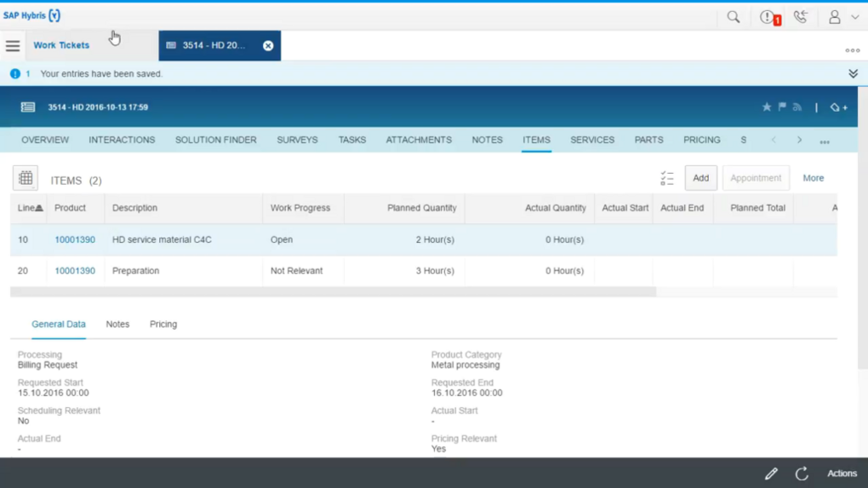
Task: Mark ticket as favorite with star icon
Action: tap(767, 107)
